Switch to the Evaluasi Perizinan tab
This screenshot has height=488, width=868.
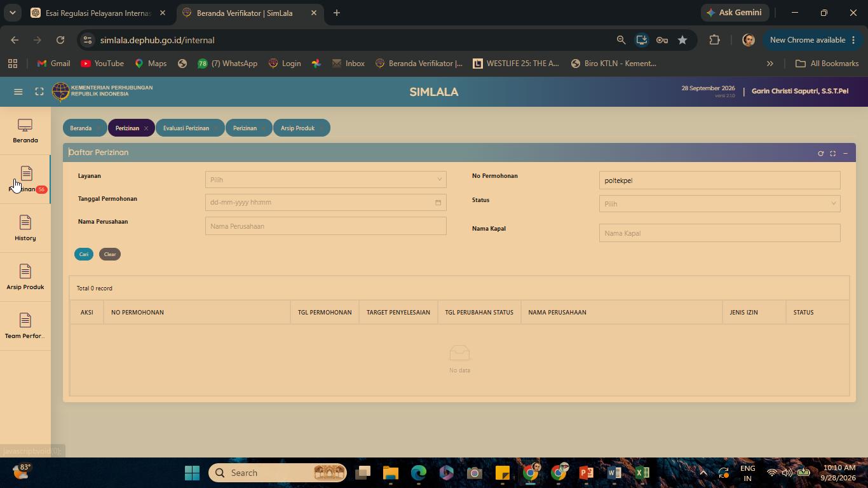tap(186, 128)
